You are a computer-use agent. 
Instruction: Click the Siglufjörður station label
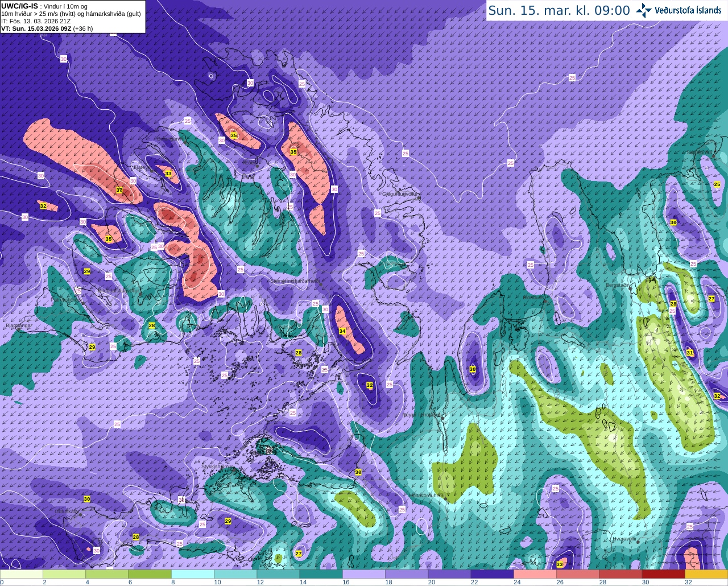(700, 152)
